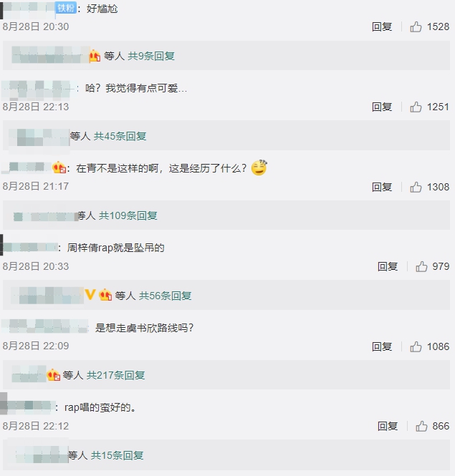The width and height of the screenshot is (455, 476).
Task: Like the comment with 1086 likes
Action: click(416, 346)
